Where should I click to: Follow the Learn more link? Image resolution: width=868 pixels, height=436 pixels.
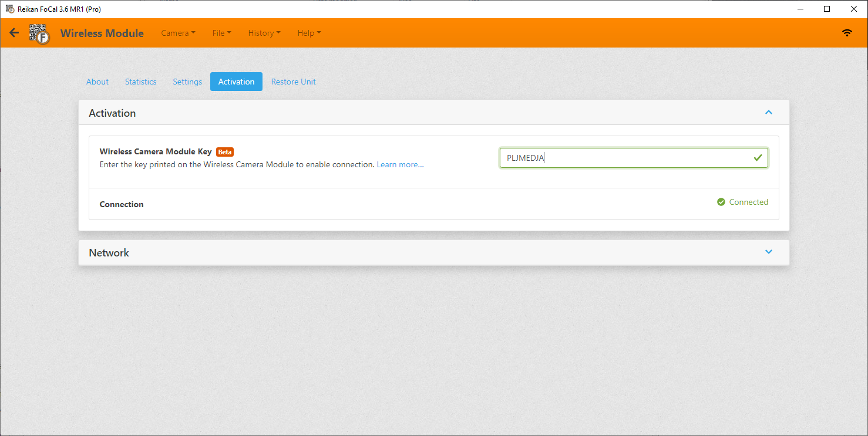coord(400,165)
